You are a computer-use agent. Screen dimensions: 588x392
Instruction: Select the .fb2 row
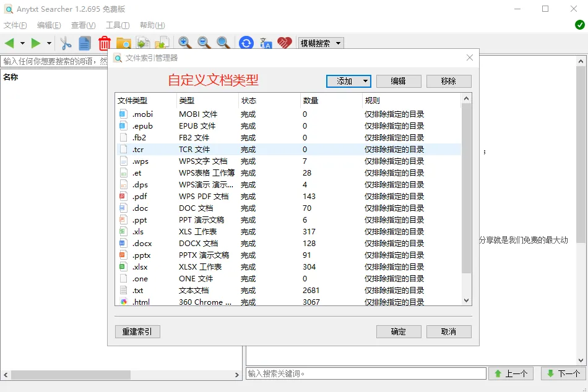288,137
